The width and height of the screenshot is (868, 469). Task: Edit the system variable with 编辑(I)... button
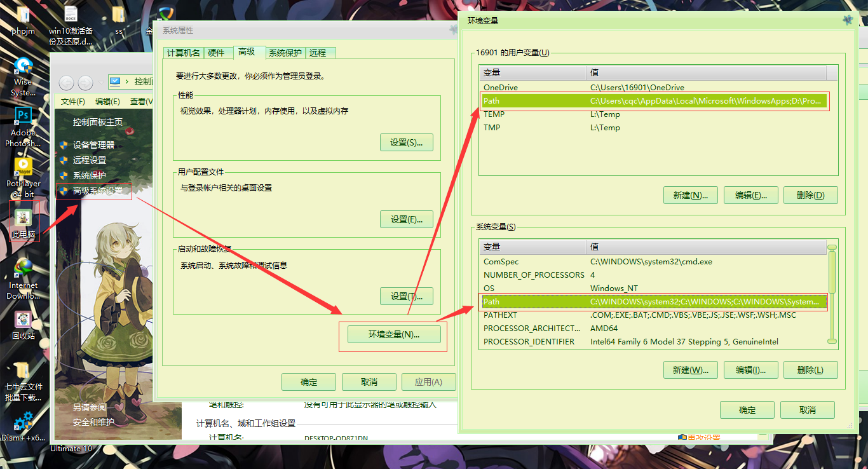point(751,370)
